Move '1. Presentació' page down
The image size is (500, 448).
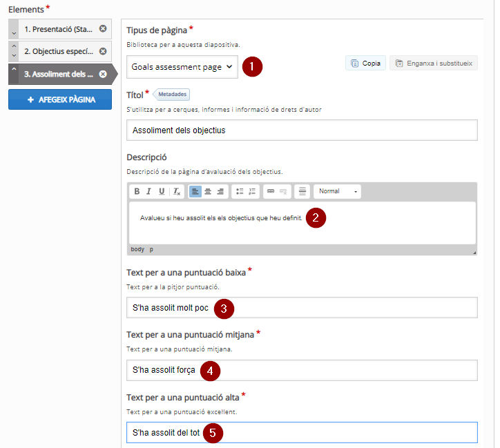pyautogui.click(x=14, y=33)
